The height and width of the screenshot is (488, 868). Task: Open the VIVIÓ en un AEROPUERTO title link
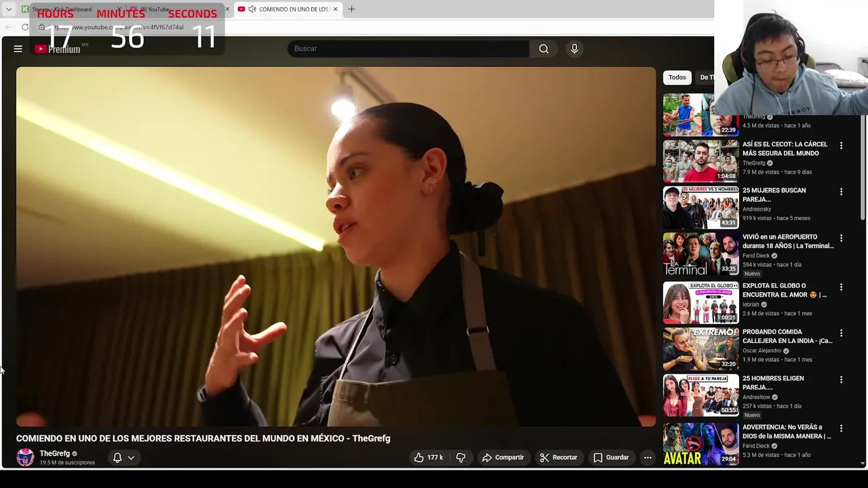coord(788,241)
